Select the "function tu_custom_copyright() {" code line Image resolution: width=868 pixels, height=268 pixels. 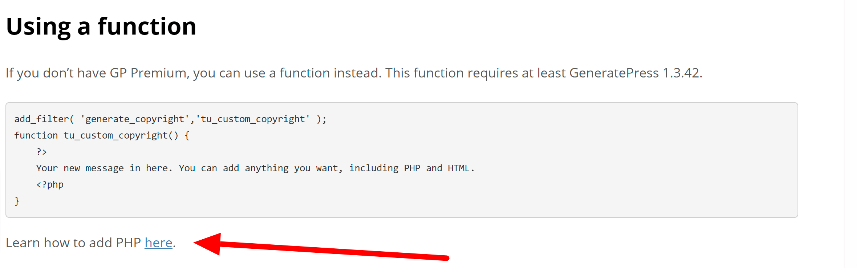[x=102, y=135]
